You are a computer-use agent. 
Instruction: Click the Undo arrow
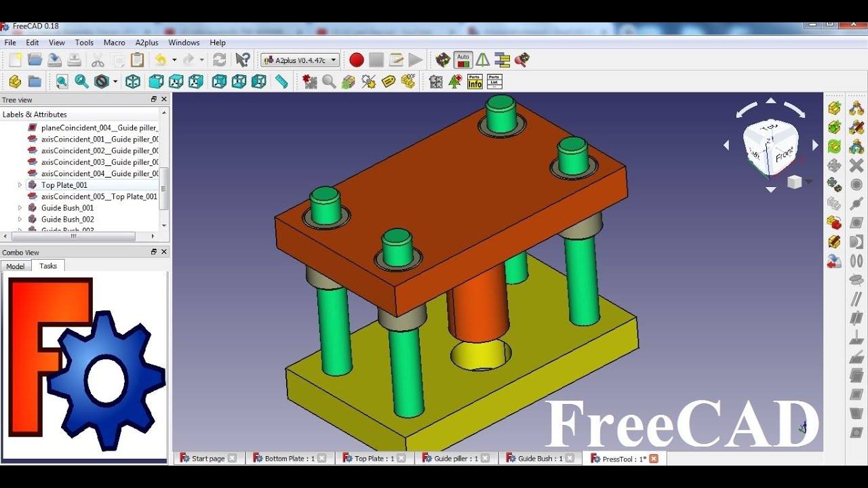(160, 60)
